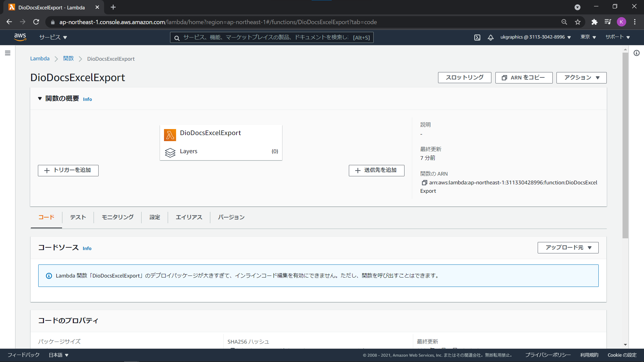The width and height of the screenshot is (644, 362).
Task: Switch to the エイリアス tab
Action: [189, 218]
